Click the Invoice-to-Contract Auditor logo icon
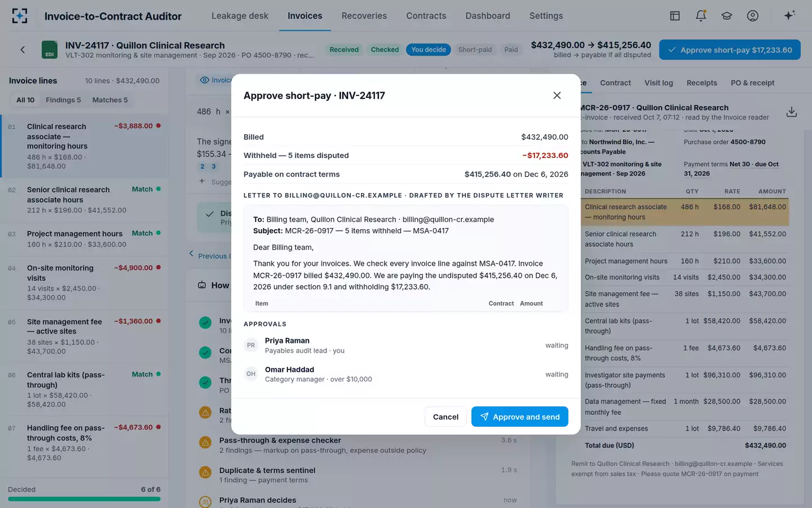The height and width of the screenshot is (508, 812). point(20,16)
